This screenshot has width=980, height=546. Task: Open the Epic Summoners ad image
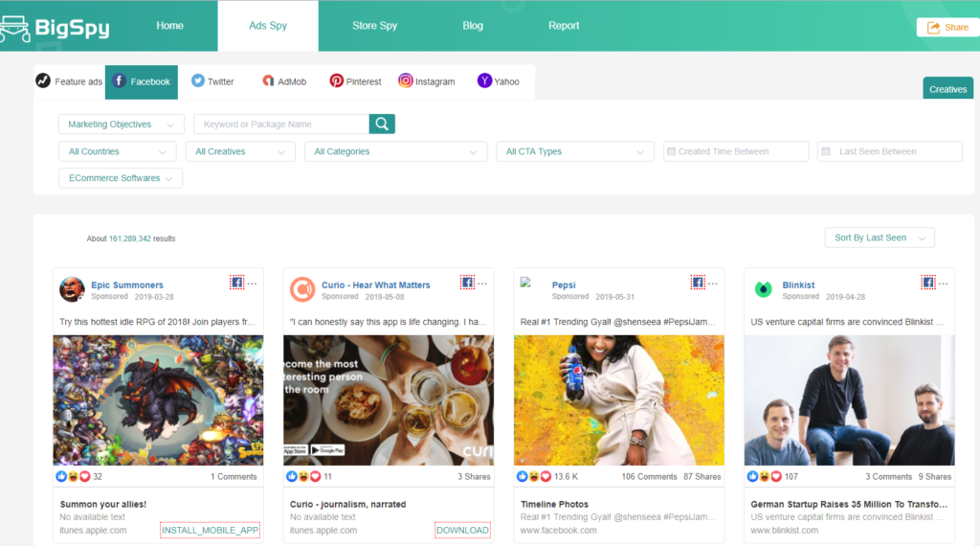pos(158,400)
